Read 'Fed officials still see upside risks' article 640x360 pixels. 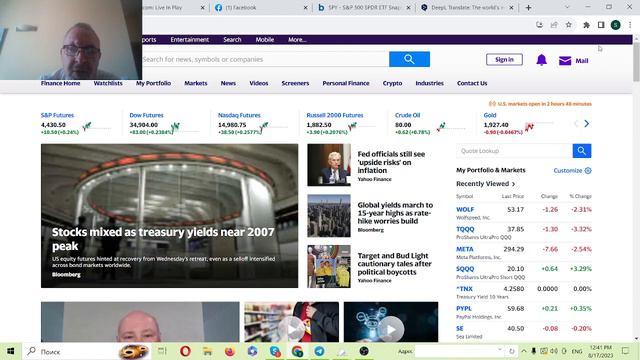(x=391, y=162)
